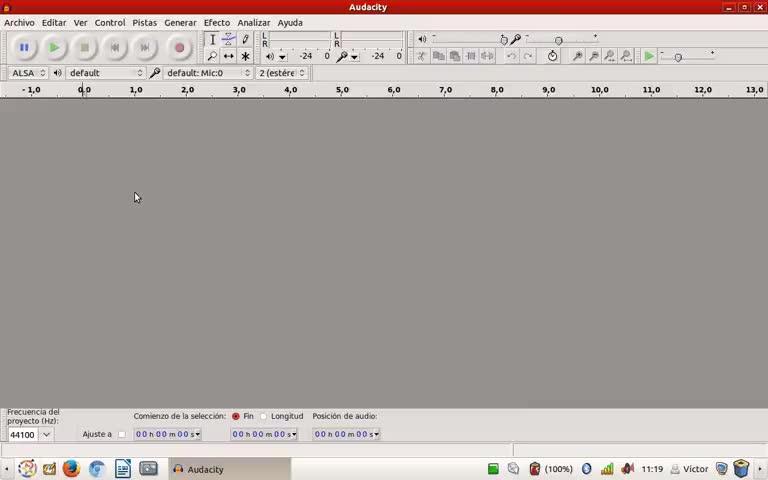This screenshot has width=768, height=480.
Task: Click the Undo arrow icon
Action: (x=511, y=56)
